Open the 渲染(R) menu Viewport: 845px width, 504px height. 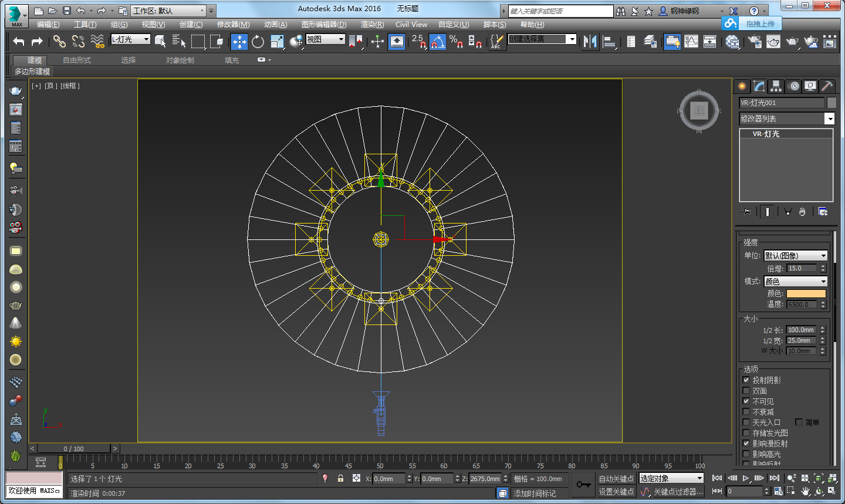point(372,25)
